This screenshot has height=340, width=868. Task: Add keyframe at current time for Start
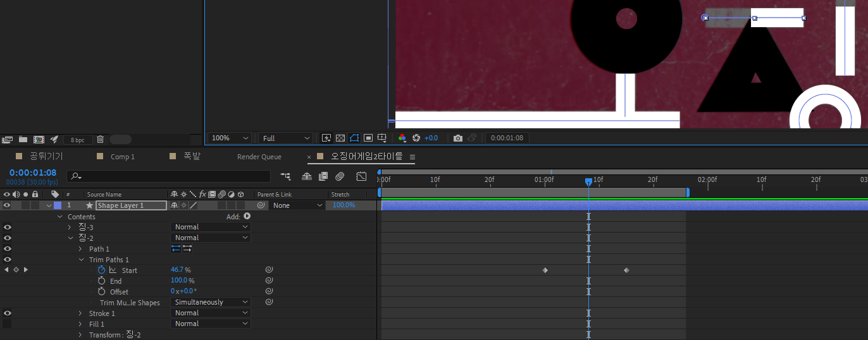tap(16, 270)
